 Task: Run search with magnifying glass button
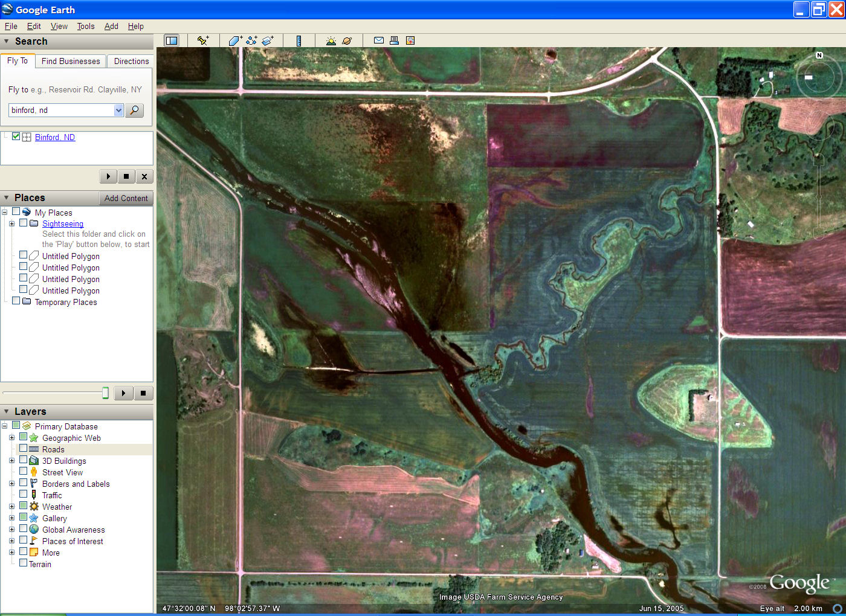pyautogui.click(x=134, y=110)
